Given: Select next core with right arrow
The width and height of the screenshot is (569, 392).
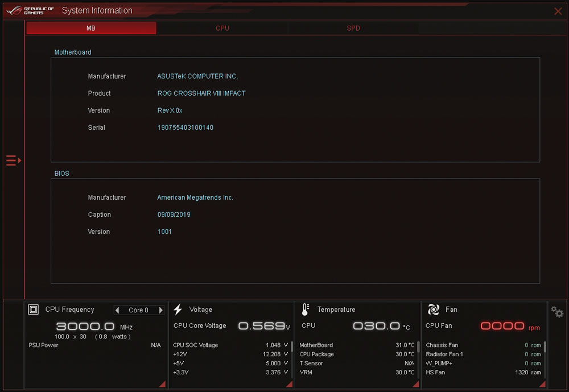Looking at the screenshot, I should coord(160,310).
